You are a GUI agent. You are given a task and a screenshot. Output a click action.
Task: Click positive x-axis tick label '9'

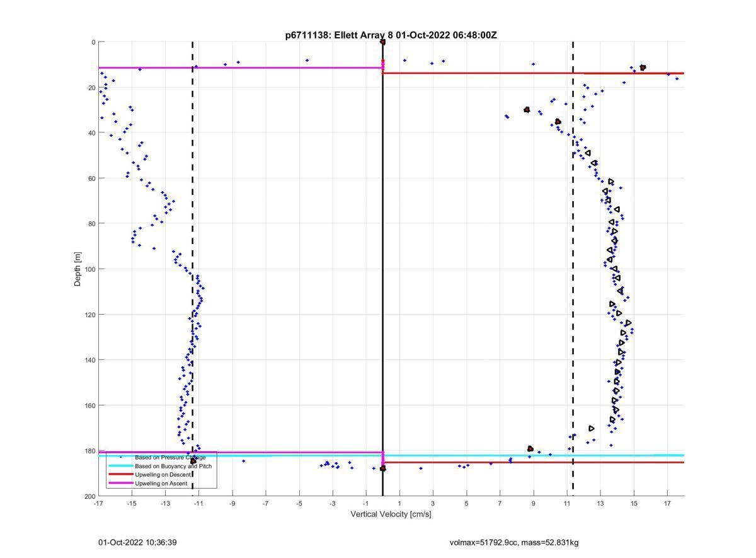(x=534, y=503)
